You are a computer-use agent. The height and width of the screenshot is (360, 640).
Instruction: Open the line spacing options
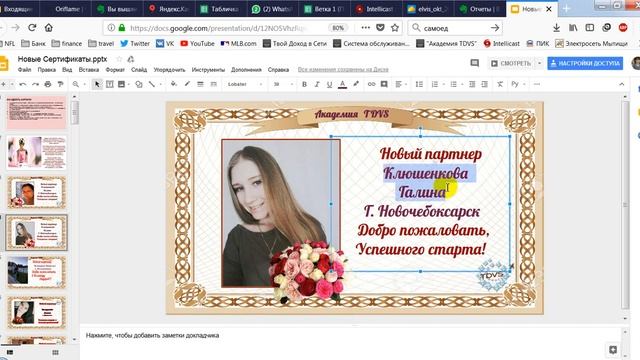click(419, 84)
